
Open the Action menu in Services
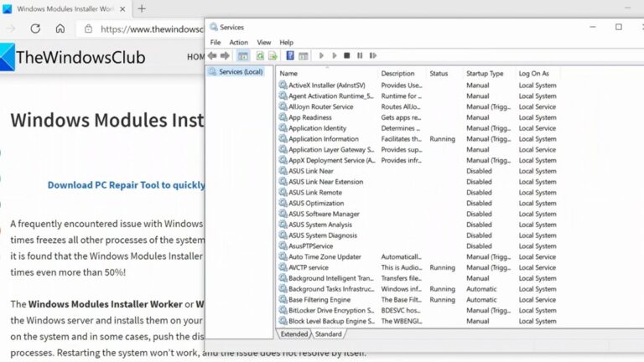(x=239, y=42)
